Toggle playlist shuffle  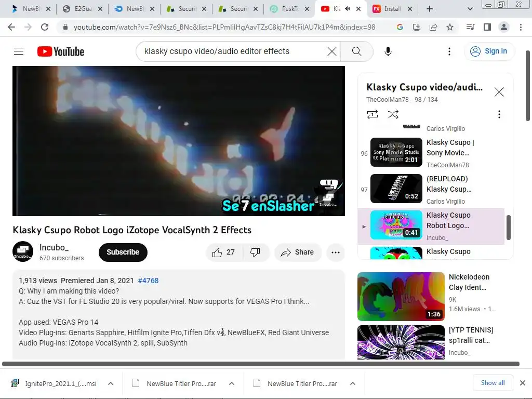(393, 114)
